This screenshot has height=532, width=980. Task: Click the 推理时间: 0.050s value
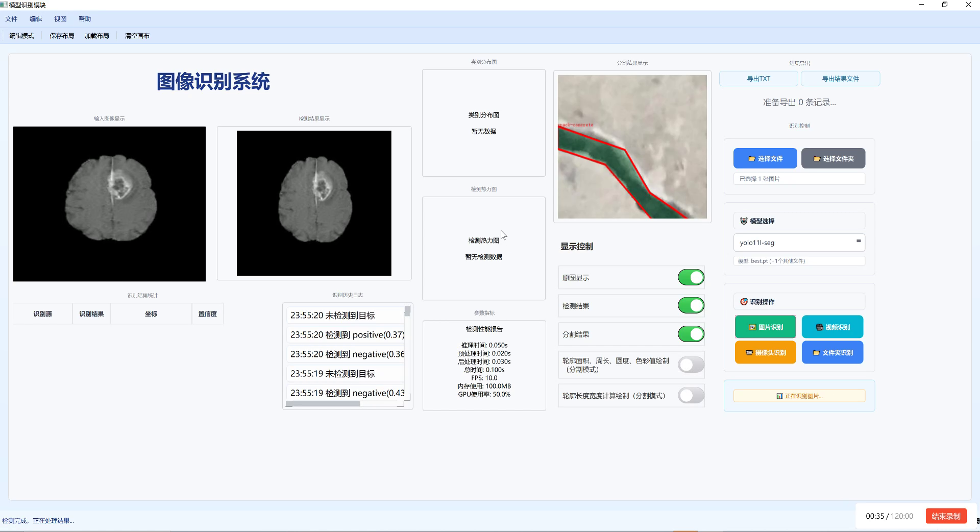point(484,345)
